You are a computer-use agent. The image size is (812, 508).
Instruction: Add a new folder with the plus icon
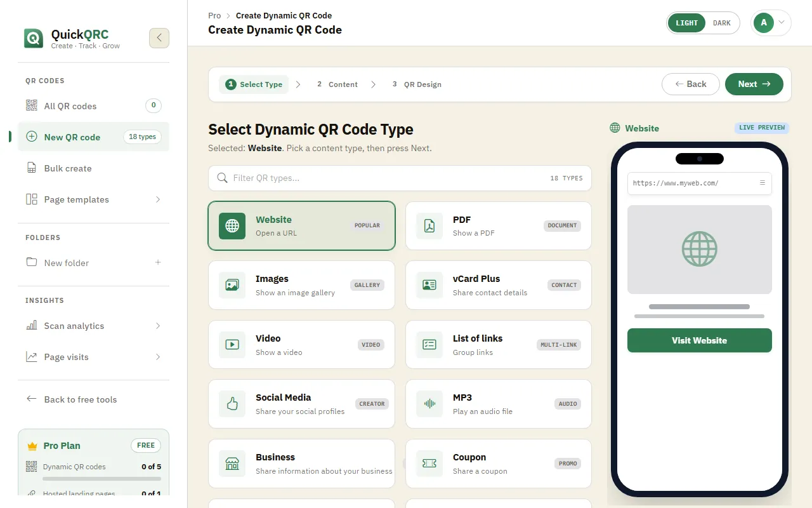158,262
